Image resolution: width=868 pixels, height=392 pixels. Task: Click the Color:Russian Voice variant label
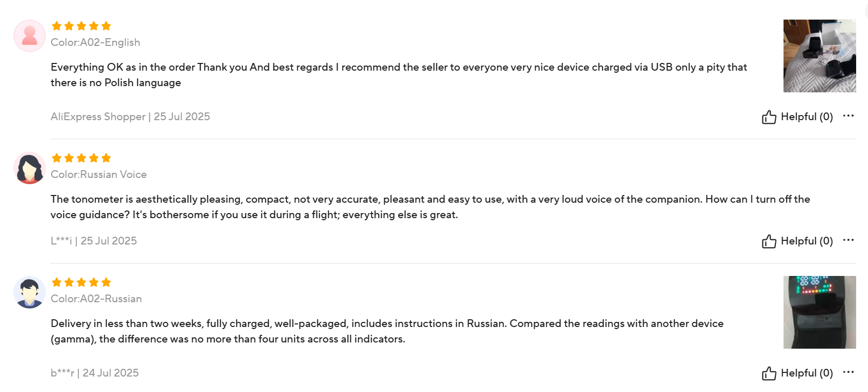tap(98, 174)
